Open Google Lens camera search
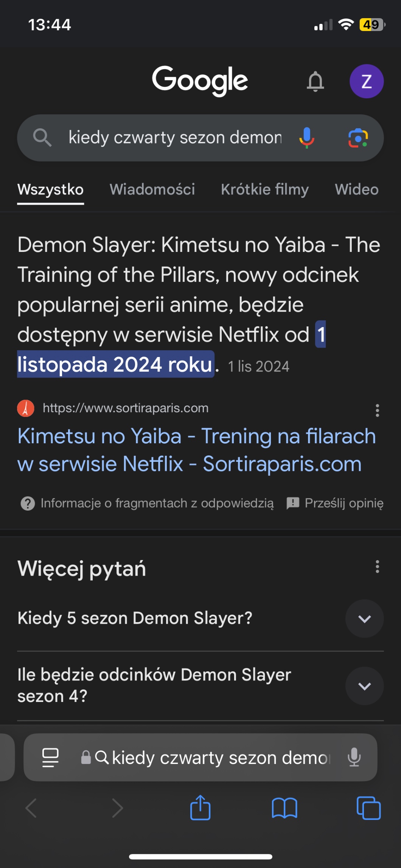Viewport: 401px width, 868px height. tap(358, 138)
